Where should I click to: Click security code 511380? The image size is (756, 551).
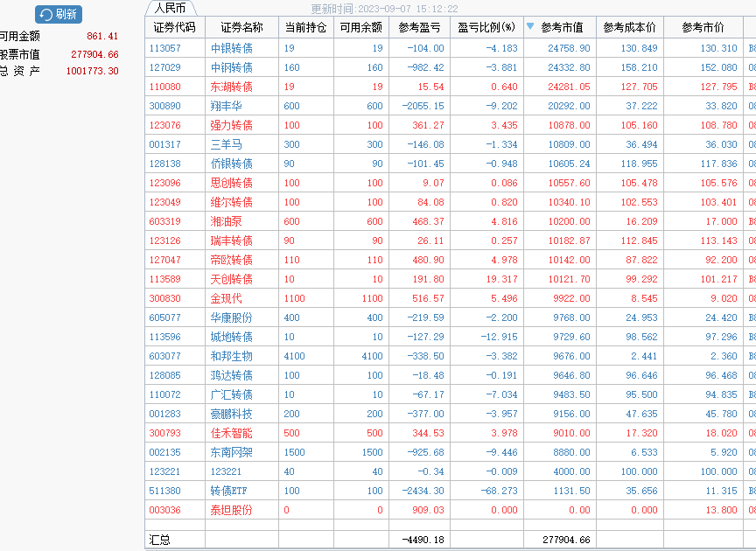pyautogui.click(x=164, y=491)
